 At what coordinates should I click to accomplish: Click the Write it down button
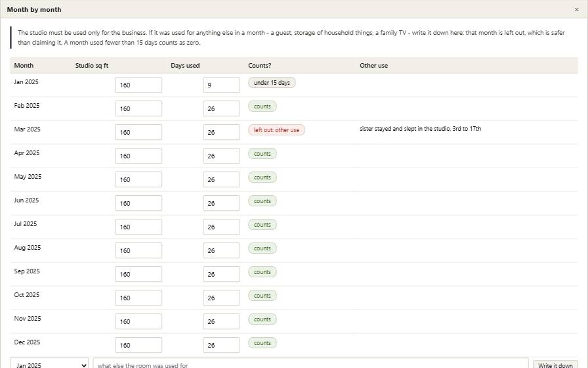click(x=555, y=364)
